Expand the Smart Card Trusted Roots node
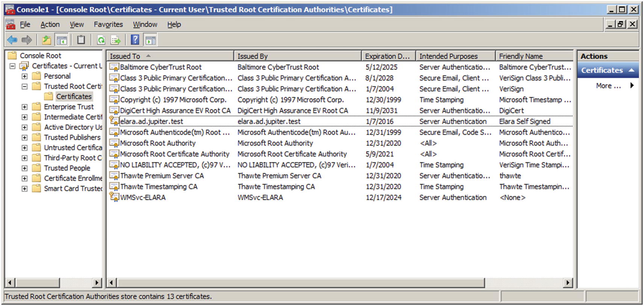The height and width of the screenshot is (306, 644). [24, 189]
